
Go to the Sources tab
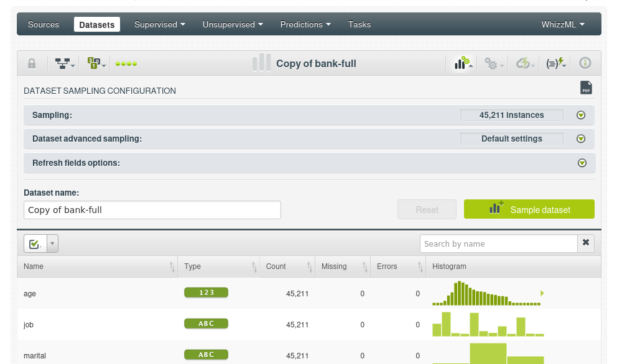[44, 25]
